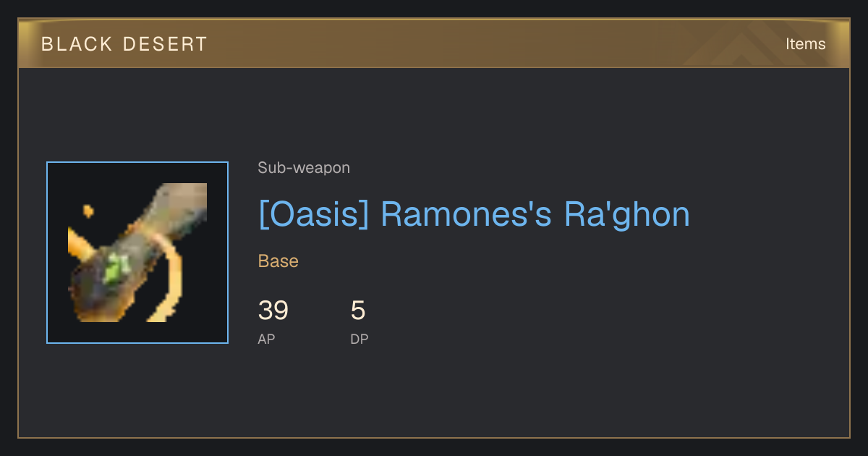Click the 39 attack value

pos(273,311)
